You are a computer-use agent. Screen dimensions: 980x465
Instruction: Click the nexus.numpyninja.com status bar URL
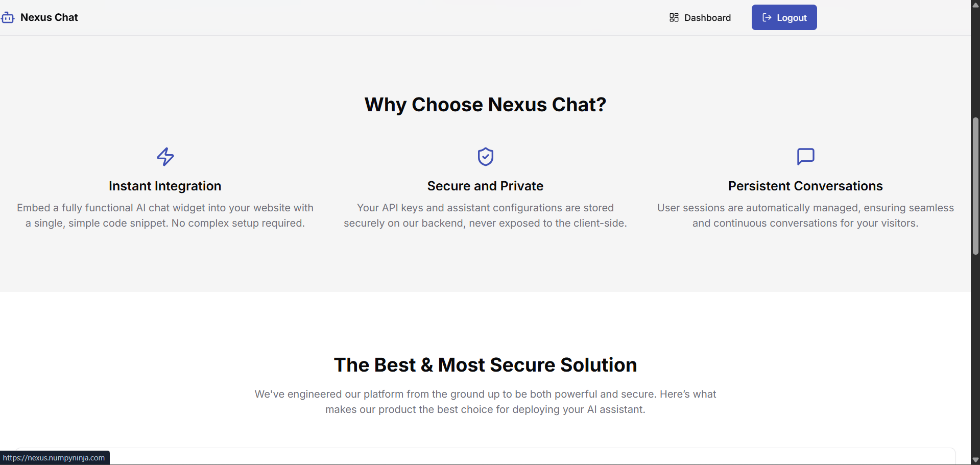(x=54, y=458)
